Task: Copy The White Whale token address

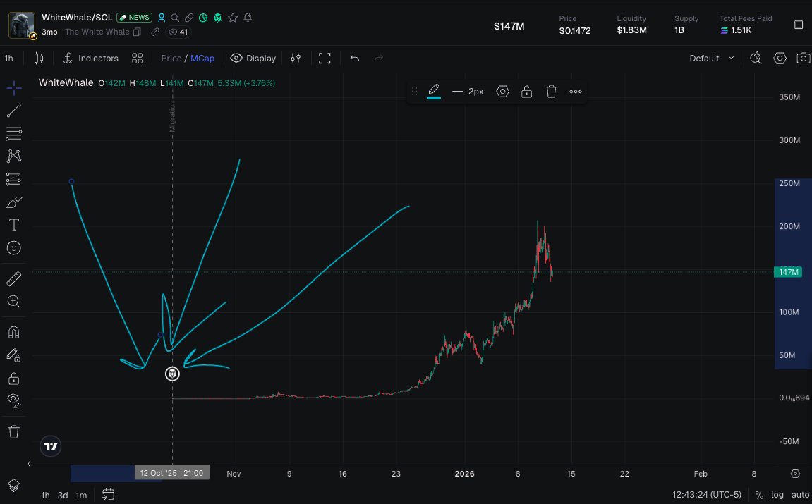Action: [138, 32]
